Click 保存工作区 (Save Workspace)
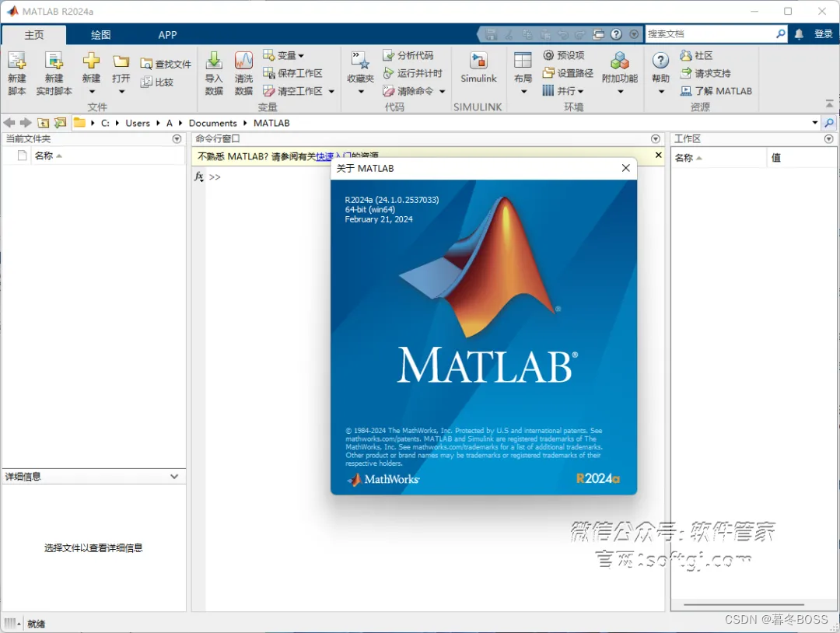 tap(293, 73)
